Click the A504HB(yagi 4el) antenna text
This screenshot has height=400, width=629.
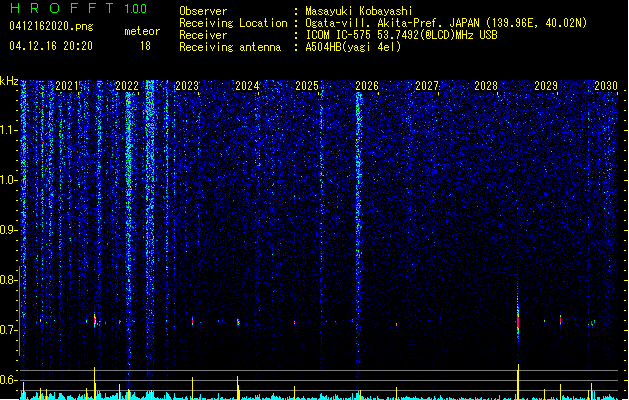pyautogui.click(x=353, y=47)
